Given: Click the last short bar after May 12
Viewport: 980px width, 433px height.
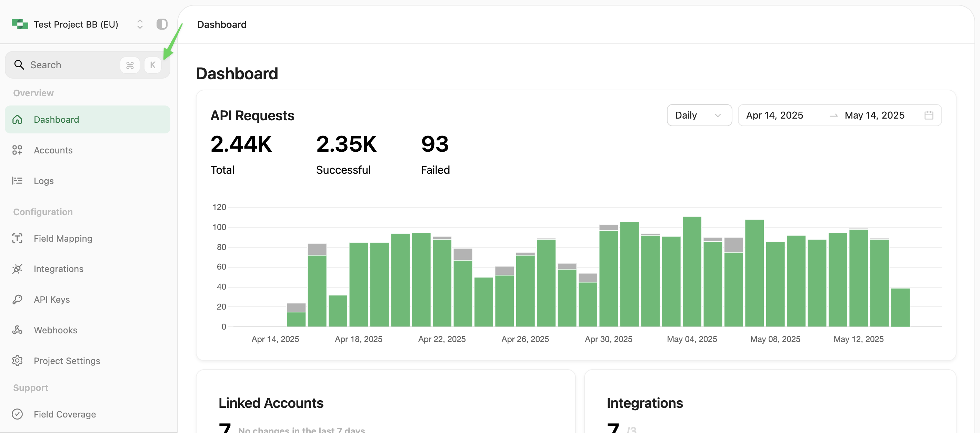Looking at the screenshot, I should (900, 308).
